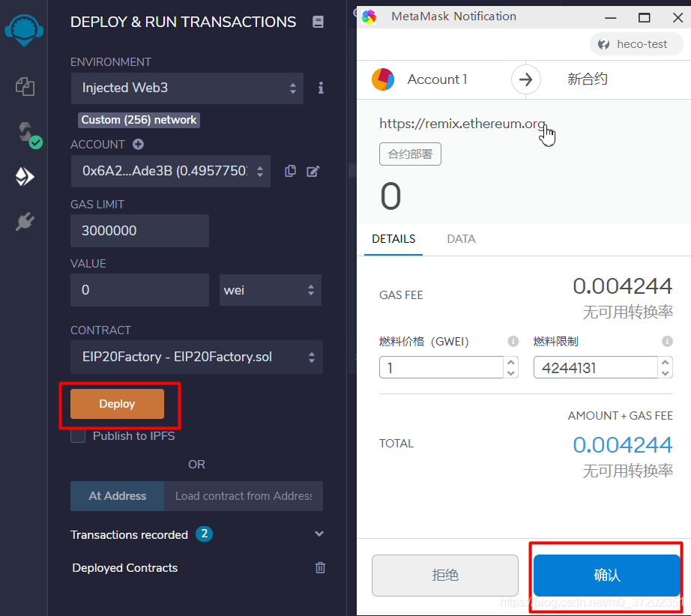Add a new account with plus icon
This screenshot has width=691, height=616.
click(139, 144)
